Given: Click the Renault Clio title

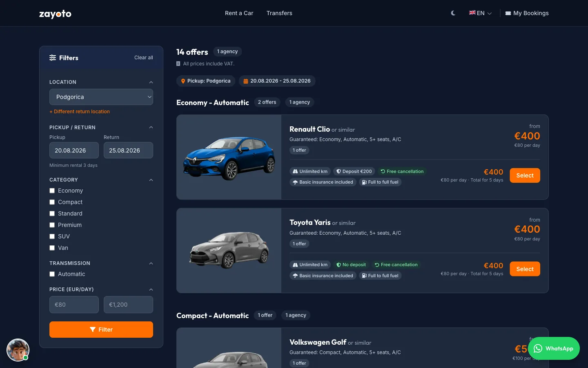Looking at the screenshot, I should [x=310, y=129].
